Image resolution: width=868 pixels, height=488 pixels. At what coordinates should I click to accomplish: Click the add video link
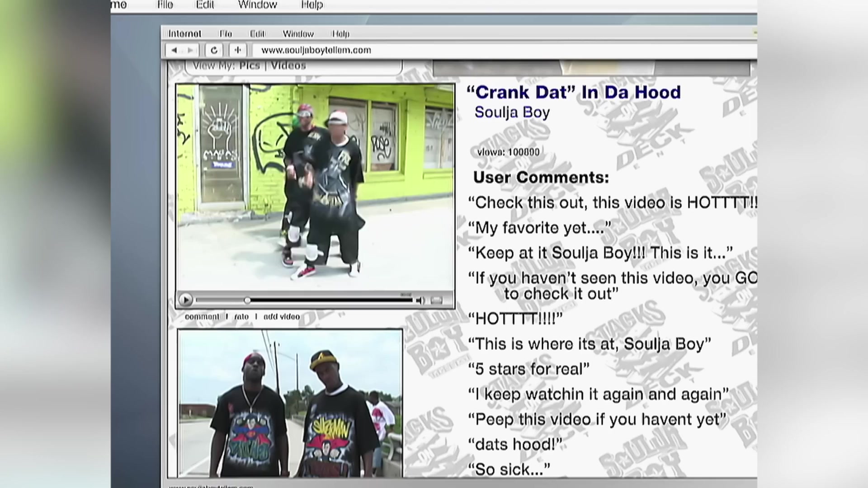282,317
